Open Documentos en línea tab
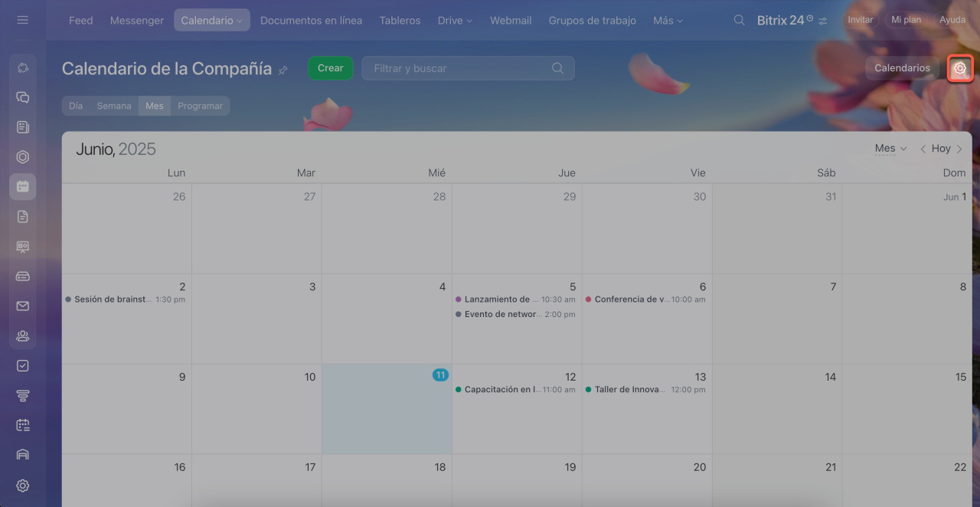Screen dimensions: 980x507 click(x=311, y=21)
